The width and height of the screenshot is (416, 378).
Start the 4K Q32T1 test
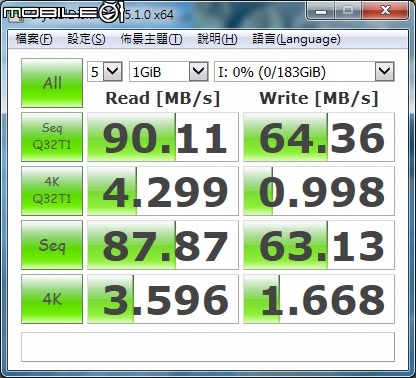point(52,191)
